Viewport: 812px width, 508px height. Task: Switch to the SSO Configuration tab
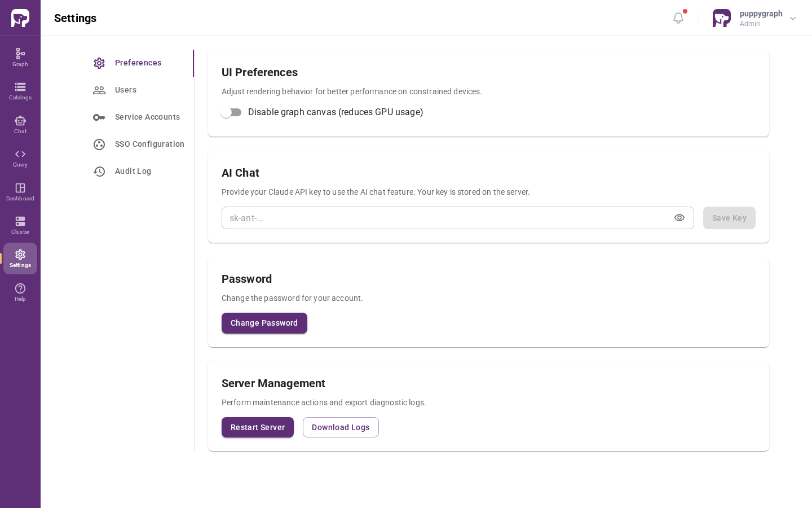pos(138,144)
